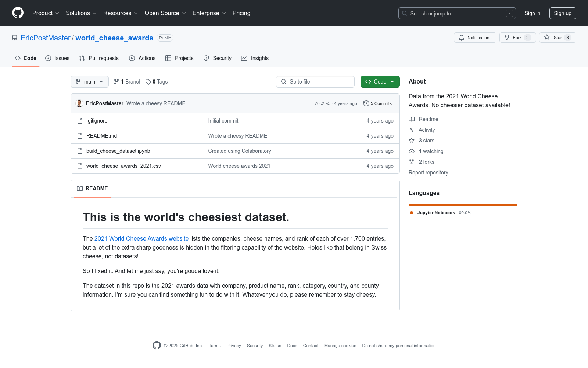Click file icon beside world_cheese_awards_2021.csv
The width and height of the screenshot is (588, 368).
[80, 166]
